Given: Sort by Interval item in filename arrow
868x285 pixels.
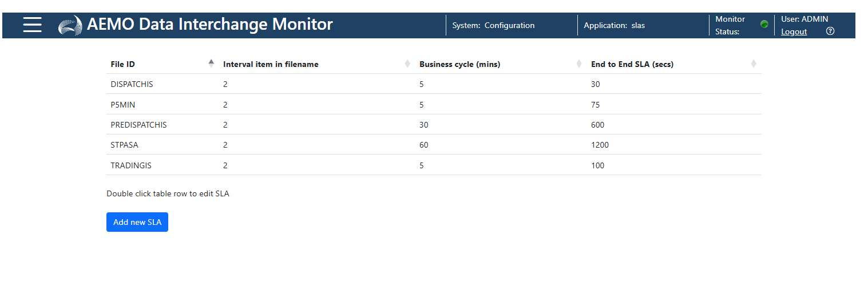Looking at the screenshot, I should (407, 64).
